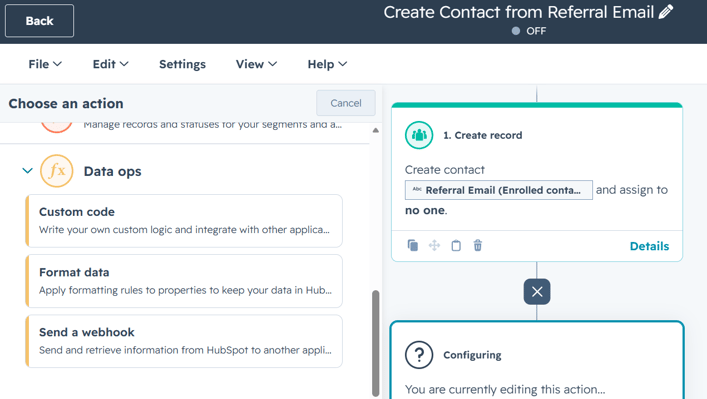Click the Data ops fx icon
This screenshot has height=399, width=707.
pyautogui.click(x=56, y=171)
